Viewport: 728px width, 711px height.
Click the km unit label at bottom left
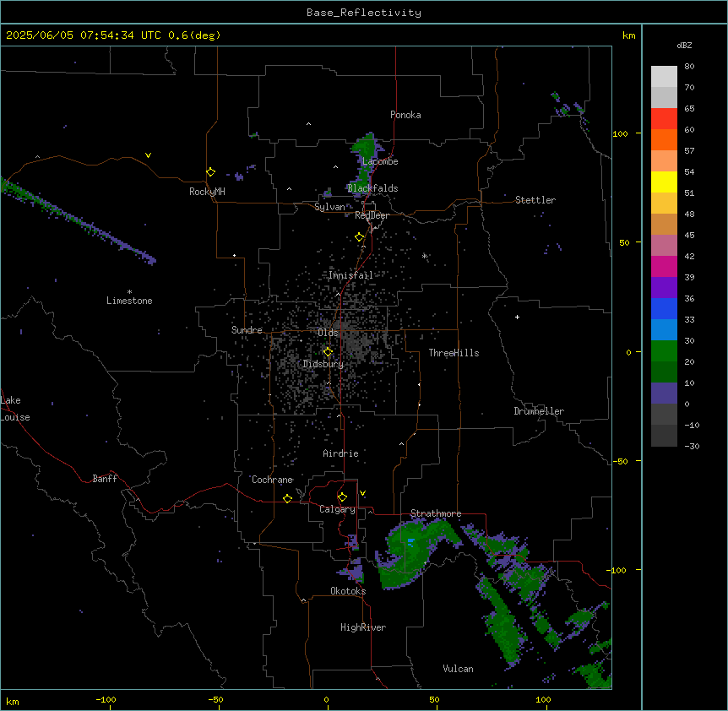13,701
